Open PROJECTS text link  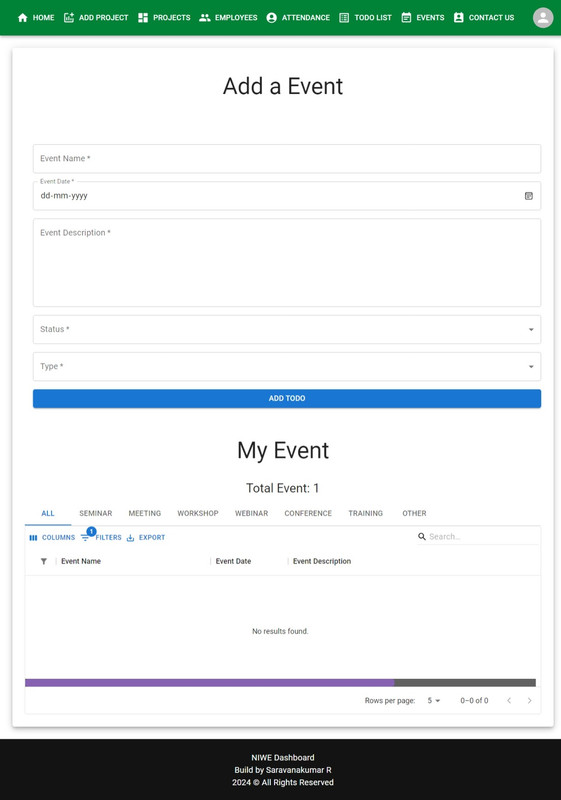172,18
